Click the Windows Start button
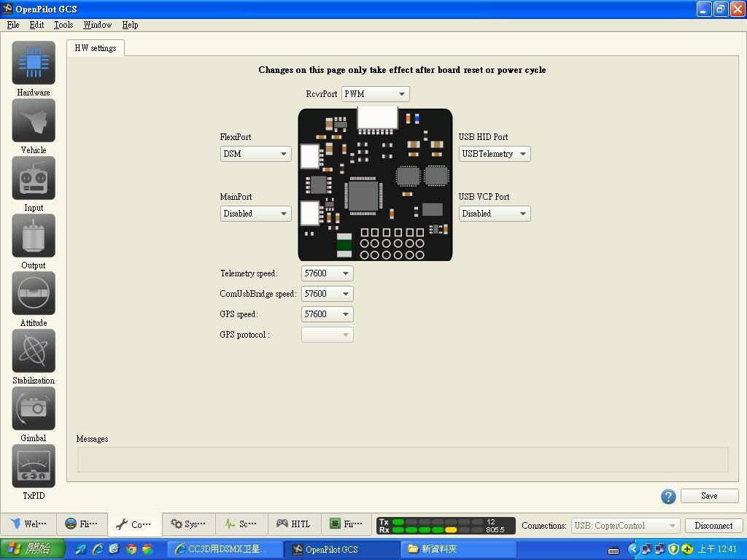747x560 pixels. [x=32, y=549]
